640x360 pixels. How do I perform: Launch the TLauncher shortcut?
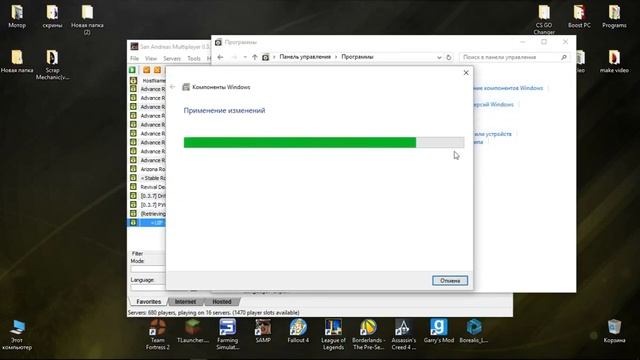point(193,331)
